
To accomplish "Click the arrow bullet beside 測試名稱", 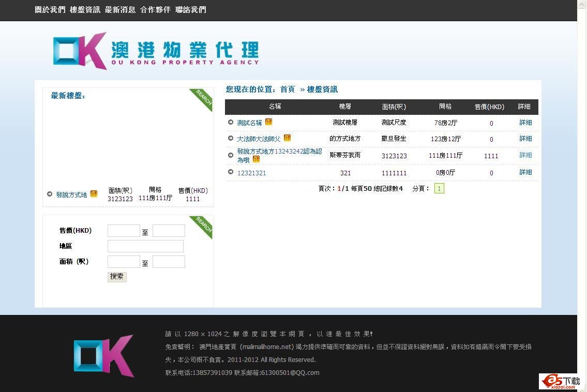I will [x=231, y=122].
